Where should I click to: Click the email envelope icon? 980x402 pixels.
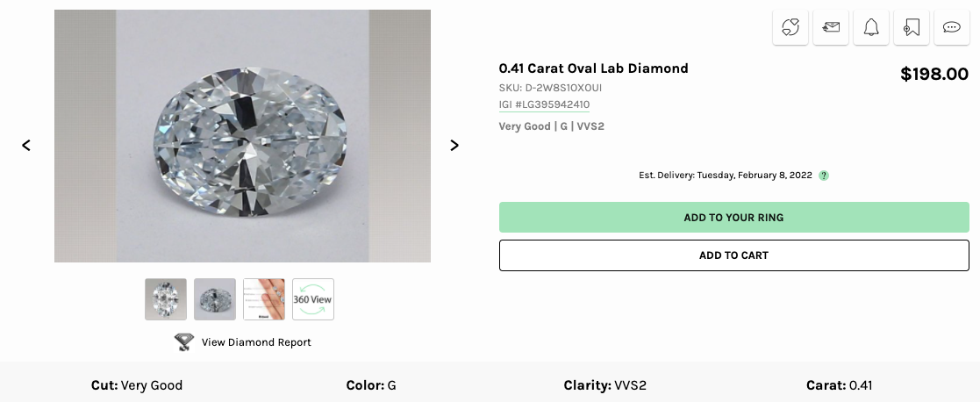(831, 27)
